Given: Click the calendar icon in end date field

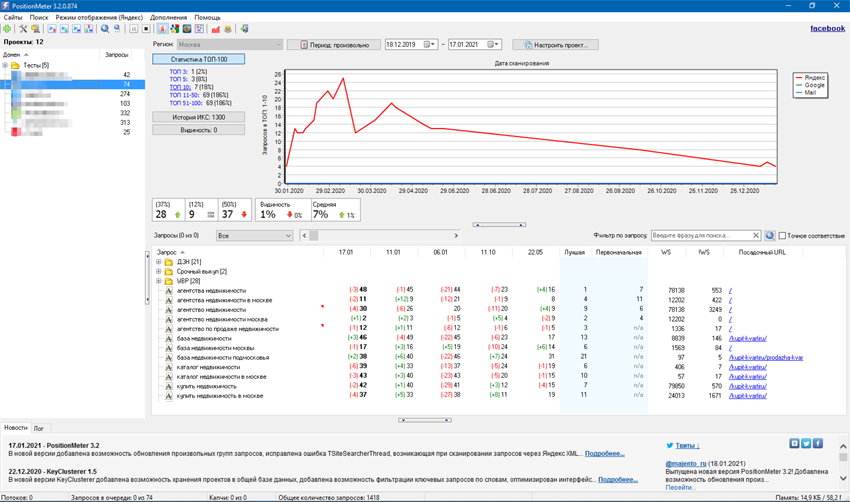Looking at the screenshot, I should 492,44.
